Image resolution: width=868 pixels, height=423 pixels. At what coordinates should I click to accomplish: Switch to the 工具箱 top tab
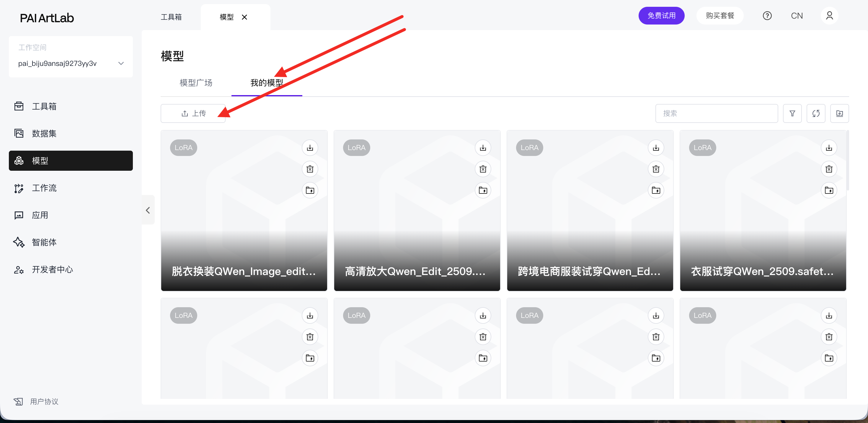(171, 17)
